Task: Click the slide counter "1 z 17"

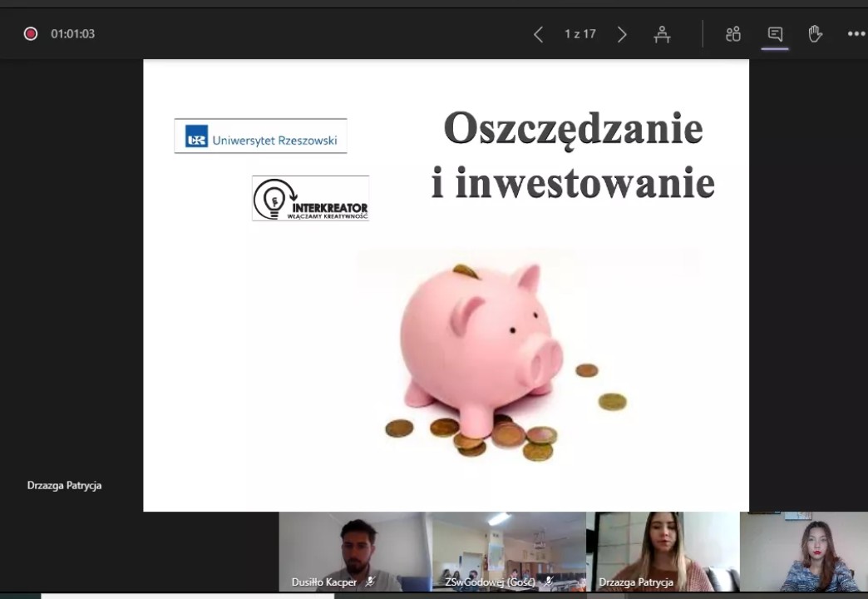Action: coord(579,34)
